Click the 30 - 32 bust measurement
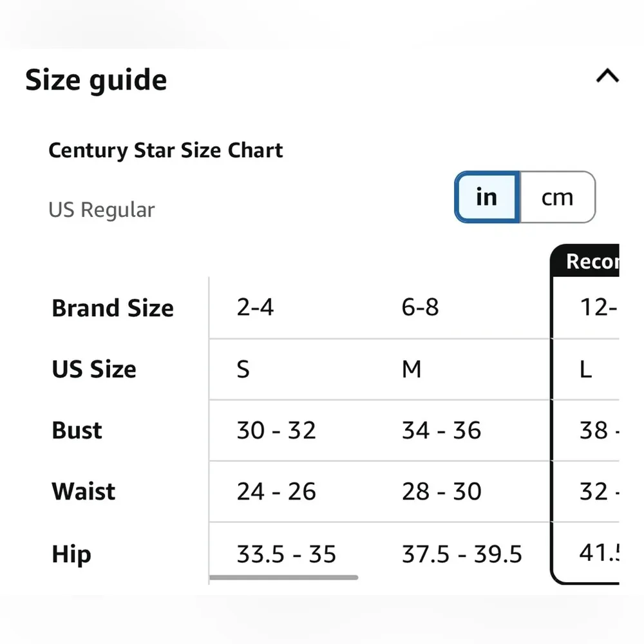Image resolution: width=644 pixels, height=644 pixels. [x=276, y=430]
